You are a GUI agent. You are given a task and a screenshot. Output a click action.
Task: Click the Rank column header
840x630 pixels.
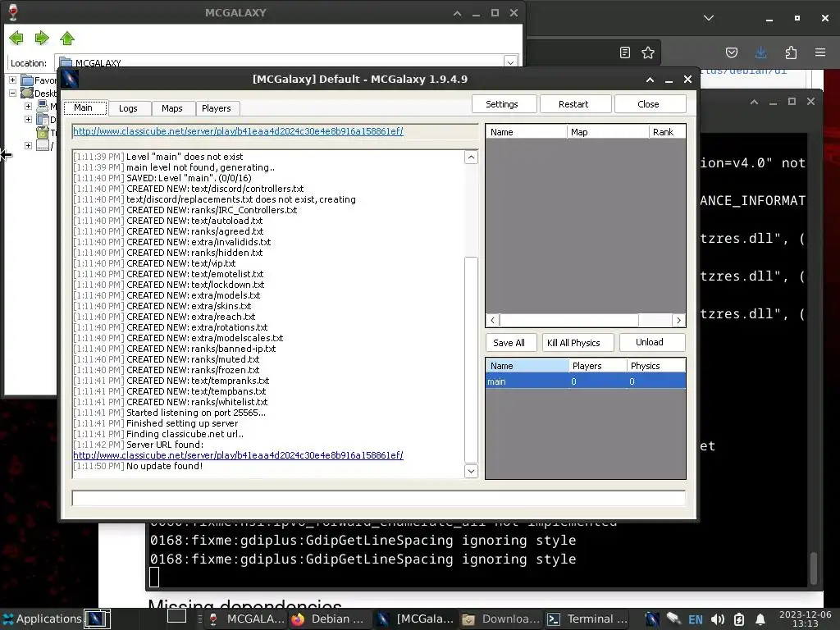667,132
